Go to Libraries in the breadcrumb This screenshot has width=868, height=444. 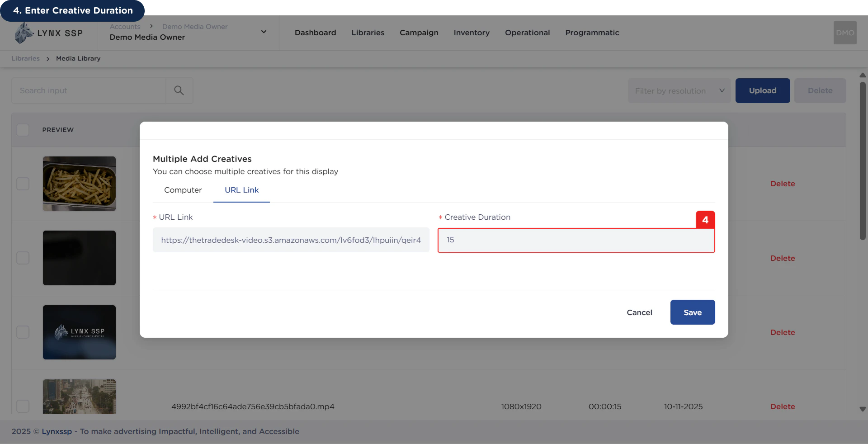(x=25, y=58)
